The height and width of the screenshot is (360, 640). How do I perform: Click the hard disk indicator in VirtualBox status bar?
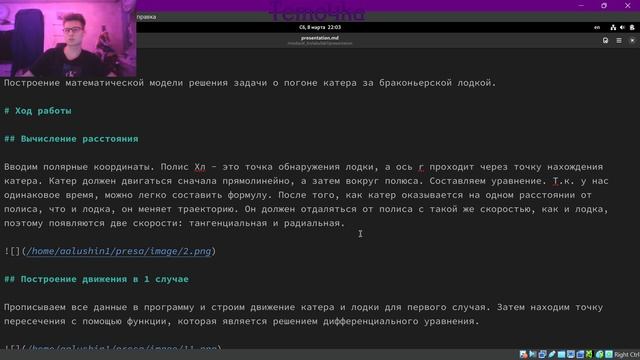[523, 354]
